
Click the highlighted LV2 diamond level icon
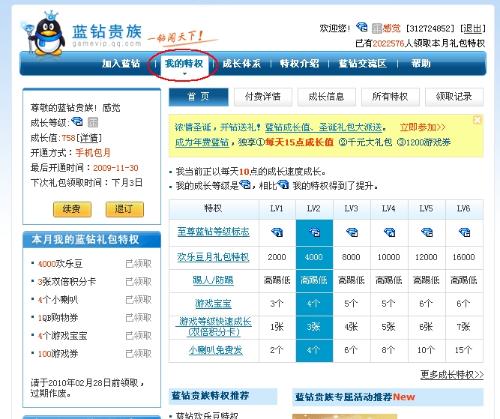pyautogui.click(x=314, y=232)
